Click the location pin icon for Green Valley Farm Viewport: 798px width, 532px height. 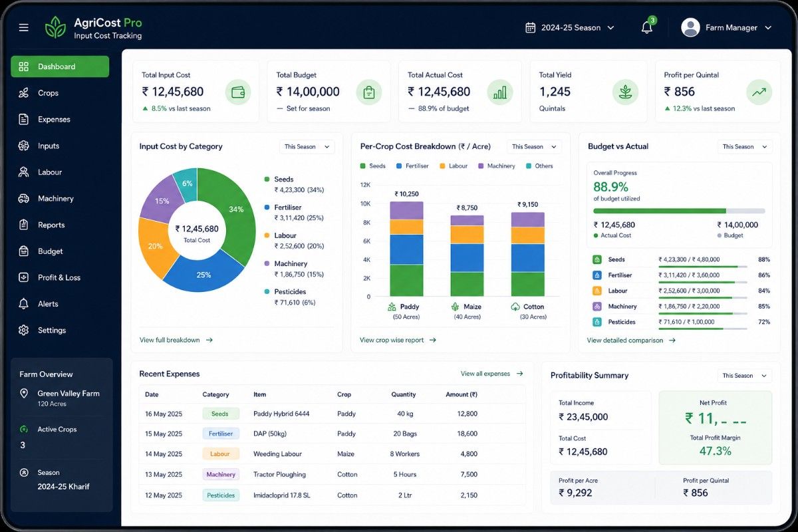tap(25, 394)
